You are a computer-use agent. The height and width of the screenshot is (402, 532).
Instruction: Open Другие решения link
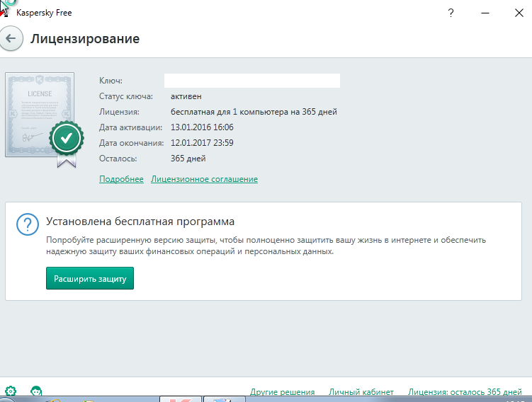[282, 392]
